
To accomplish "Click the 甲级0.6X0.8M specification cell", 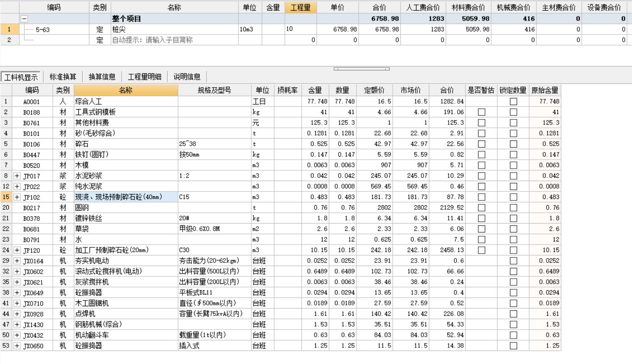I will [214, 229].
